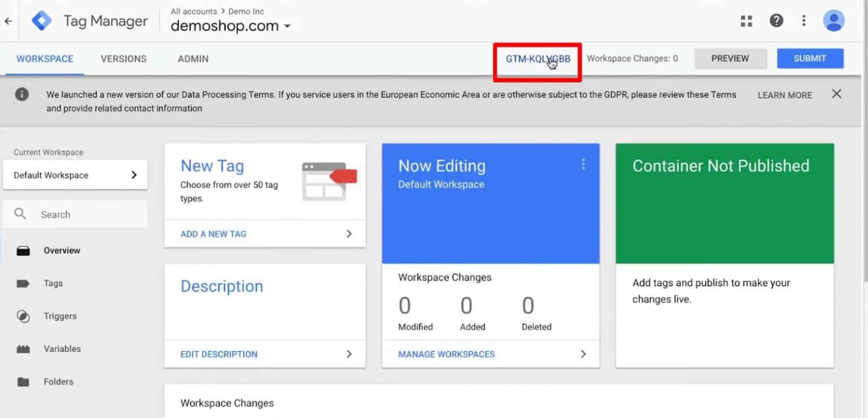
Task: Open the demoshop.com container dropdown
Action: 288,25
